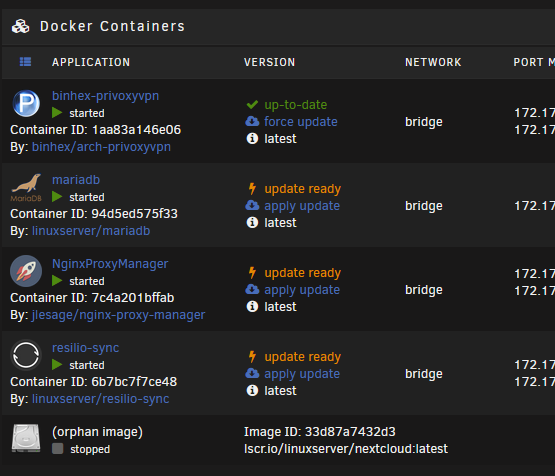
Task: Click the Docker Containers cubes icon
Action: (x=21, y=27)
